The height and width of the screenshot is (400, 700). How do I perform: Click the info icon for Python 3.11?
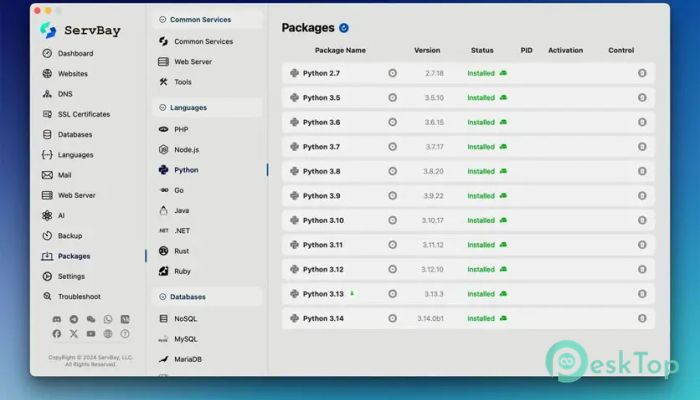click(x=392, y=245)
